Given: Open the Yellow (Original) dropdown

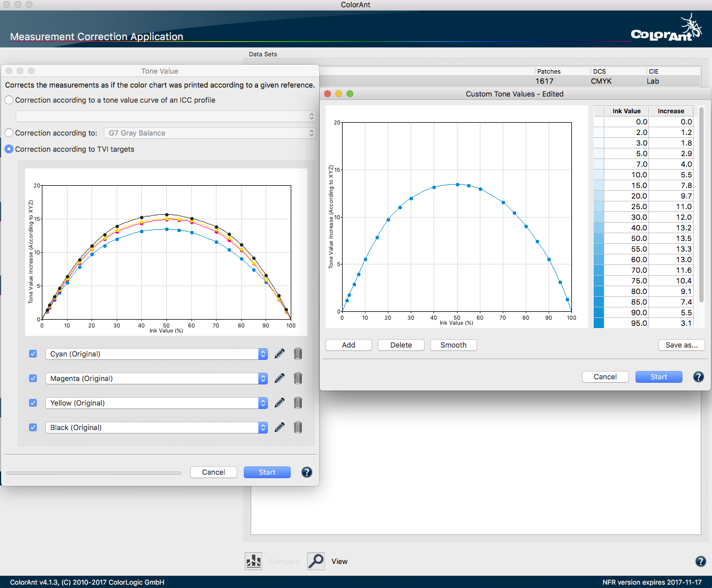Looking at the screenshot, I should [x=156, y=403].
